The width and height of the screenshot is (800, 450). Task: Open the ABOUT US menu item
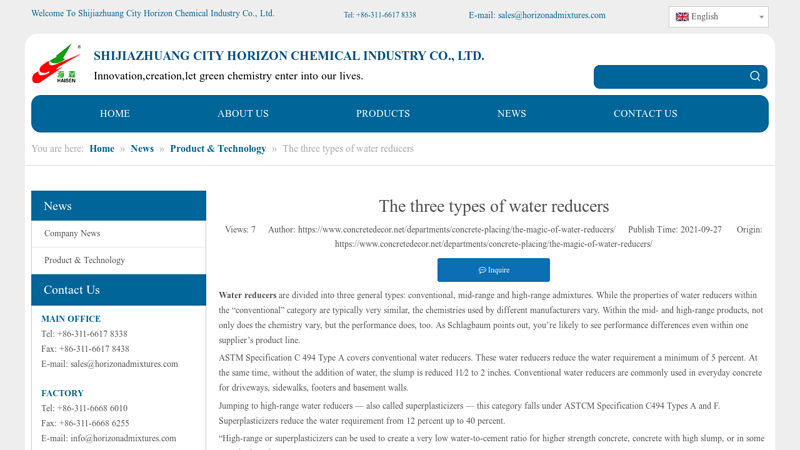click(x=243, y=114)
